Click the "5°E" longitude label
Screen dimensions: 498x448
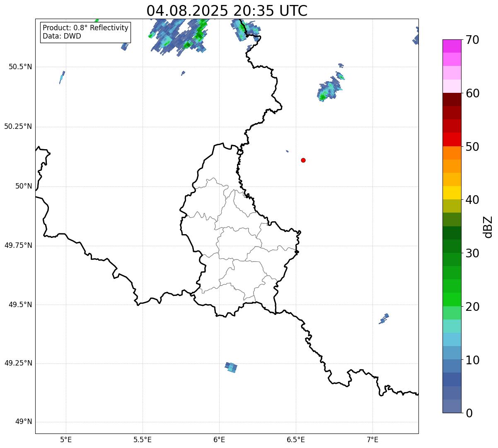click(x=66, y=439)
